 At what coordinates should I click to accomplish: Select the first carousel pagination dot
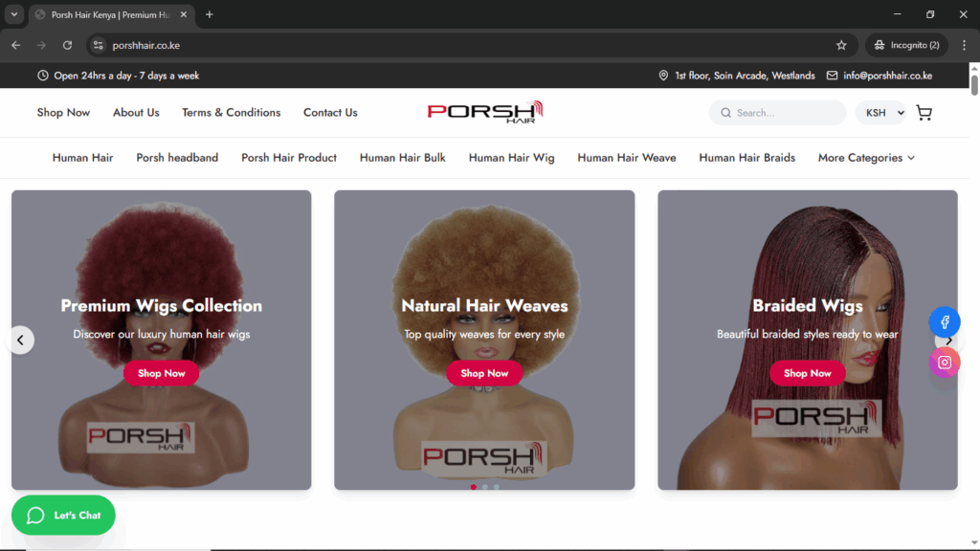pos(473,487)
